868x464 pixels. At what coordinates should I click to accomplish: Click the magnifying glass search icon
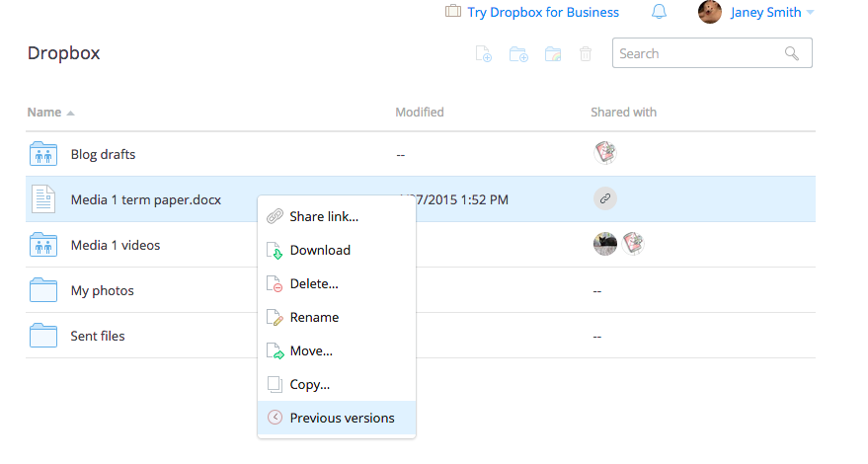[x=792, y=53]
